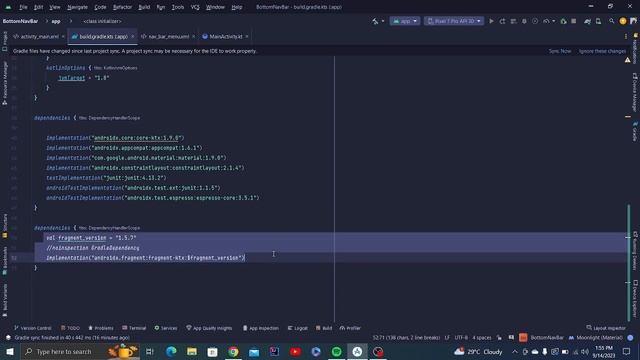The image size is (640, 360).
Task: Open the Pixel 7 Pro device selector dropdown
Action: pyautogui.click(x=453, y=21)
